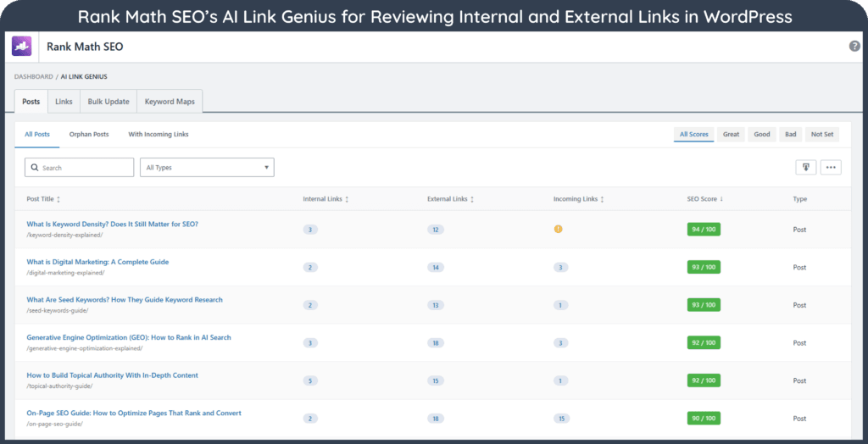
Task: Click the /topical-authority-guide/ slug text
Action: [x=60, y=386]
